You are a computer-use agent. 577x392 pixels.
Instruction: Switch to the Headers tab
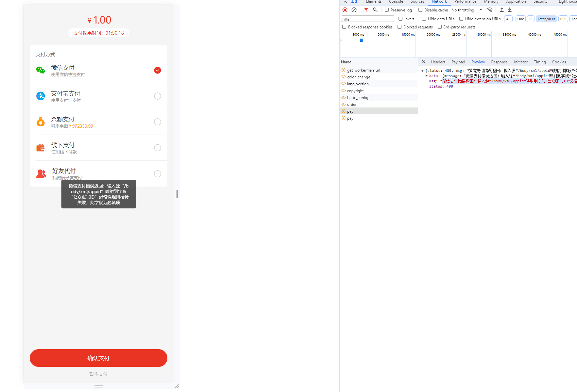tap(438, 62)
